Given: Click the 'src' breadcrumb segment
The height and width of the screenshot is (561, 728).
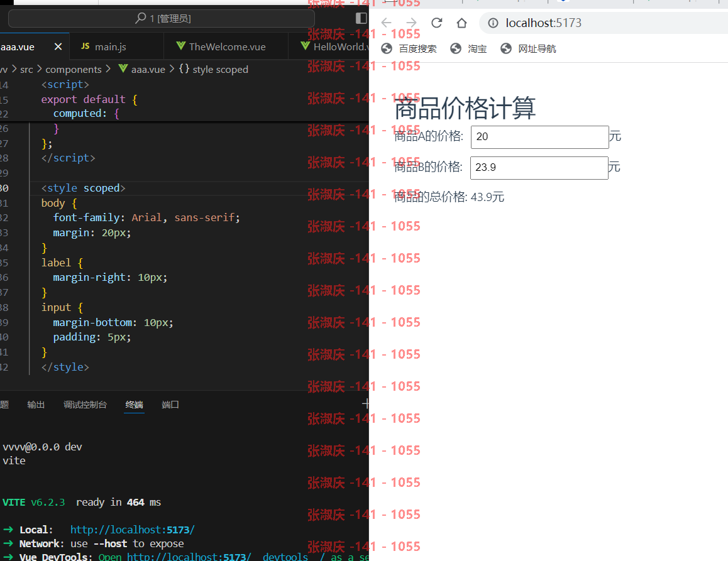Looking at the screenshot, I should 26,70.
